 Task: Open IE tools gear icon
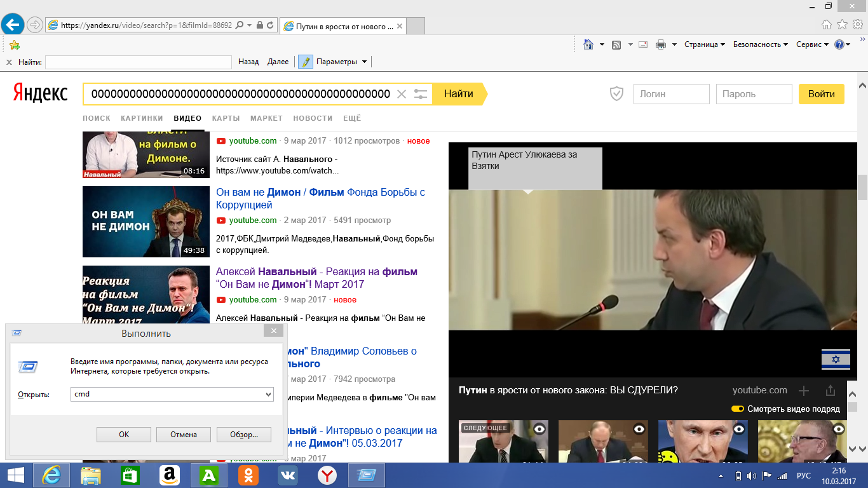pos(858,24)
